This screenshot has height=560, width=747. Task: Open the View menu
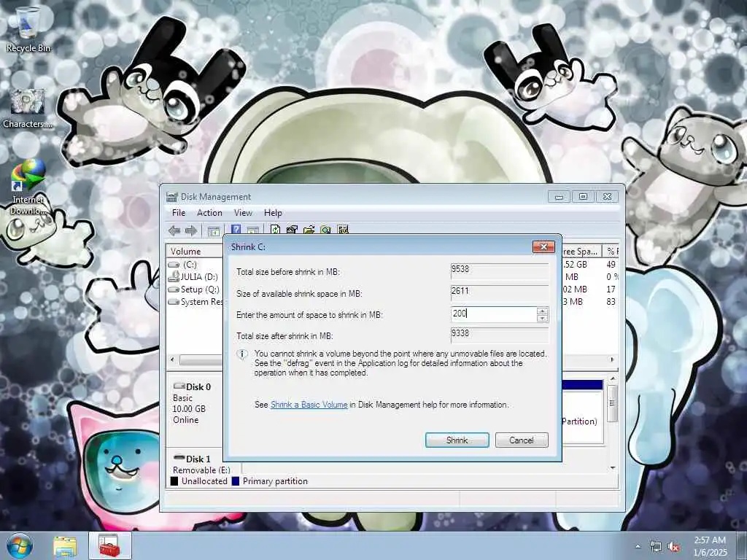[243, 213]
